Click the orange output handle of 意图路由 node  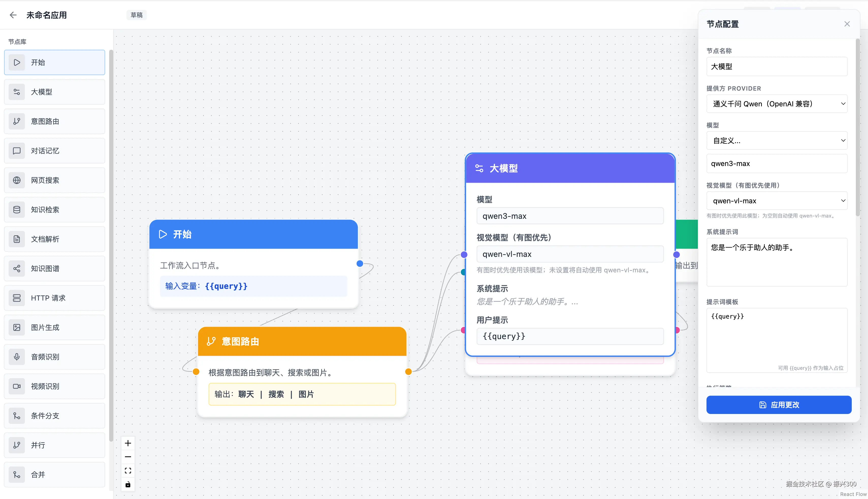pos(408,372)
